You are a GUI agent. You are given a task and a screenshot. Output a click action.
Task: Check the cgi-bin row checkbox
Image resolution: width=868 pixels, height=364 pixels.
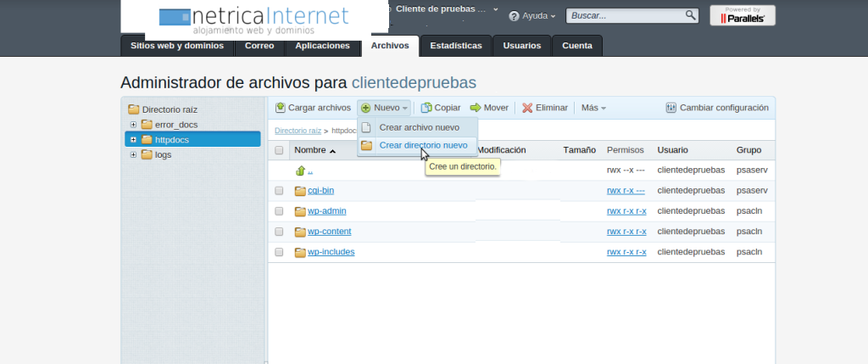click(279, 191)
